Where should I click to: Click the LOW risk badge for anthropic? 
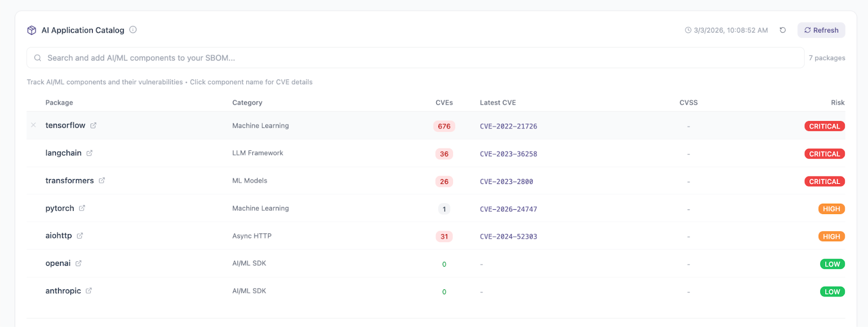(x=832, y=292)
